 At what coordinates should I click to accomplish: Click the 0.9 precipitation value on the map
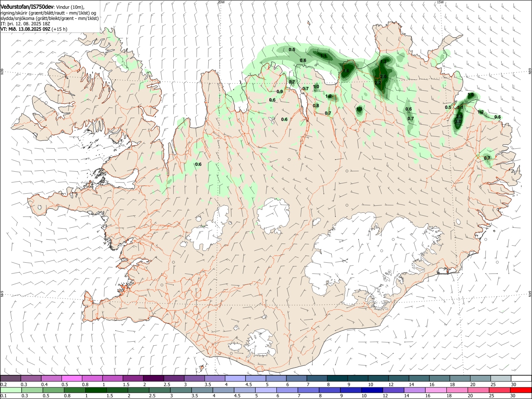(280, 92)
